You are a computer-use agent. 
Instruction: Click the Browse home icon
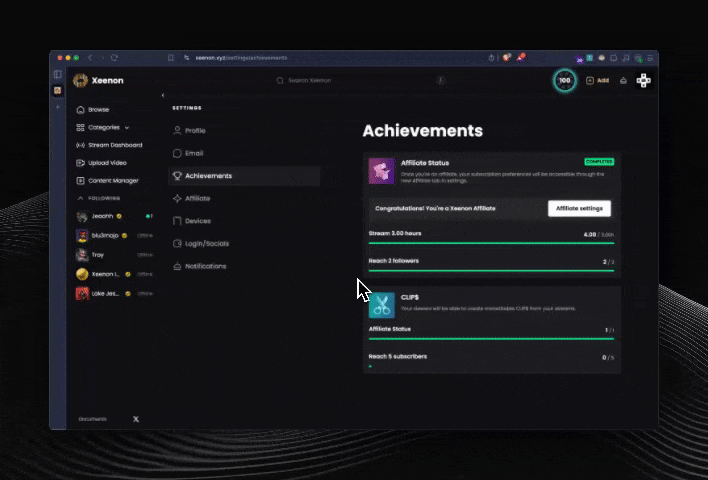coord(80,110)
